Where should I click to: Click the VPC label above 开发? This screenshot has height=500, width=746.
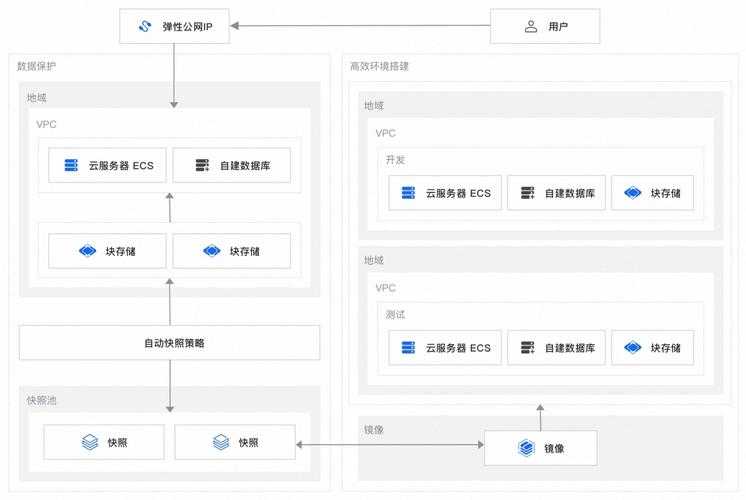click(385, 133)
